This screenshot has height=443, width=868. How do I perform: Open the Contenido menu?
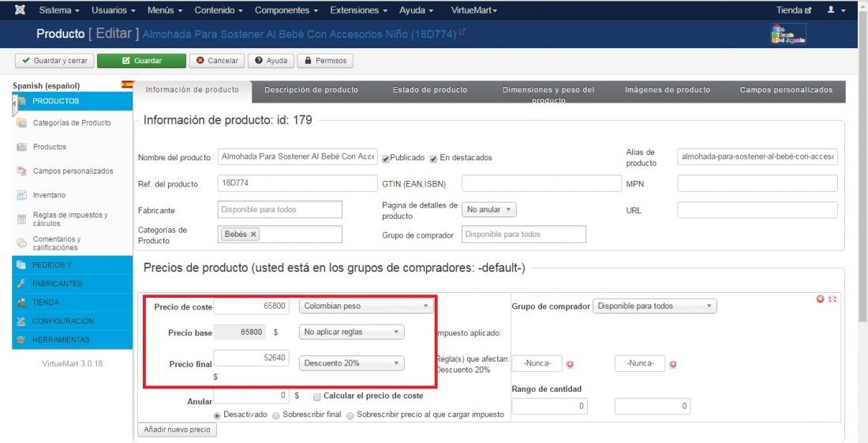(x=219, y=10)
